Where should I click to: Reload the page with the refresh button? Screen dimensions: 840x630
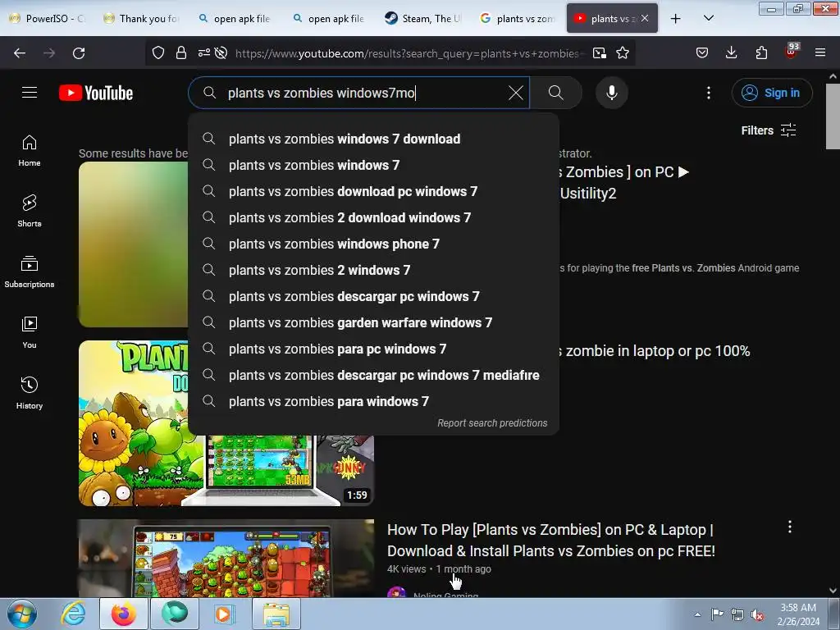79,52
